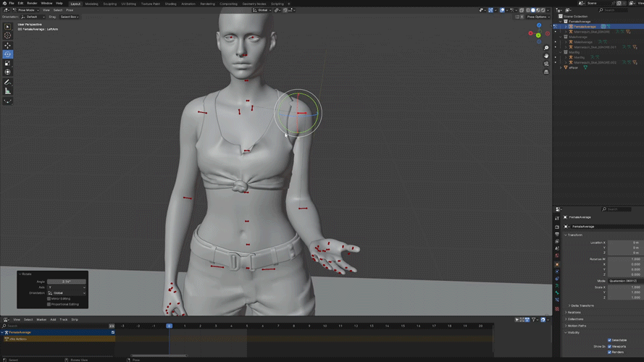Choose the Annotate tool
The image size is (644, 362).
(8, 82)
